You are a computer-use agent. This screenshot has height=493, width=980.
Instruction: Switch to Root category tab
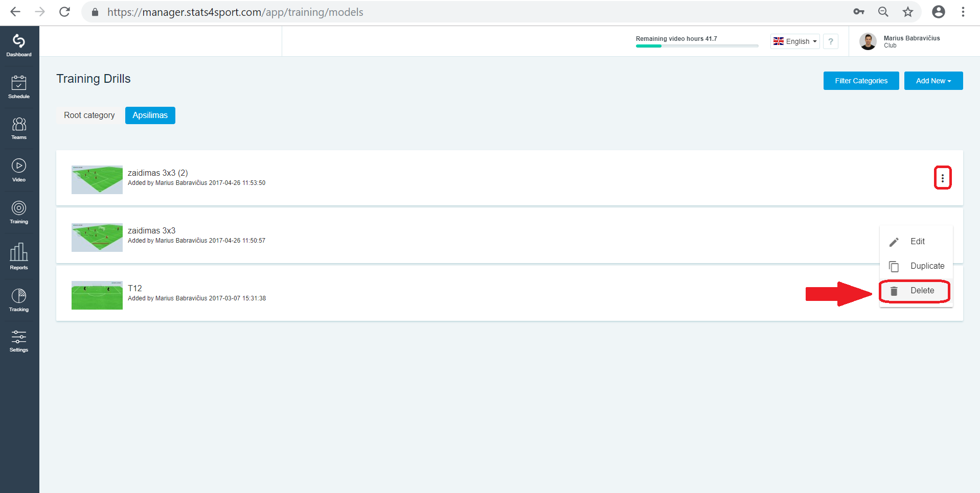pos(89,115)
